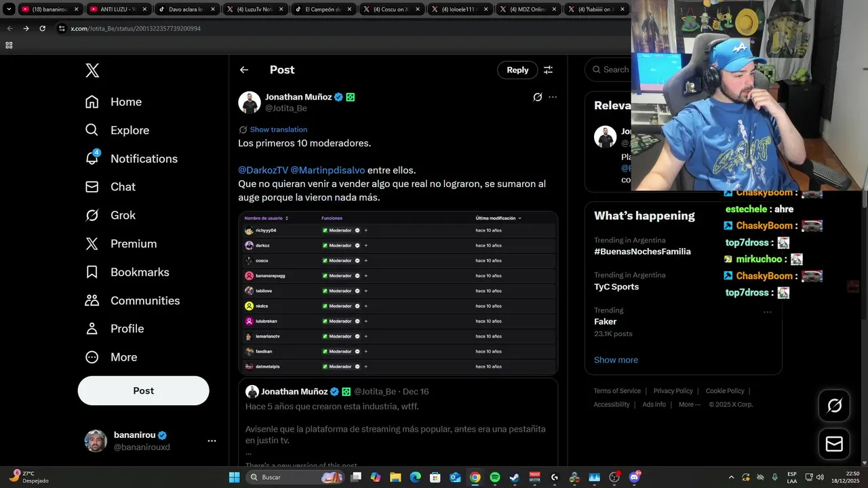Open the #BuenasNochesFamilia trend
868x488 pixels.
tap(642, 251)
